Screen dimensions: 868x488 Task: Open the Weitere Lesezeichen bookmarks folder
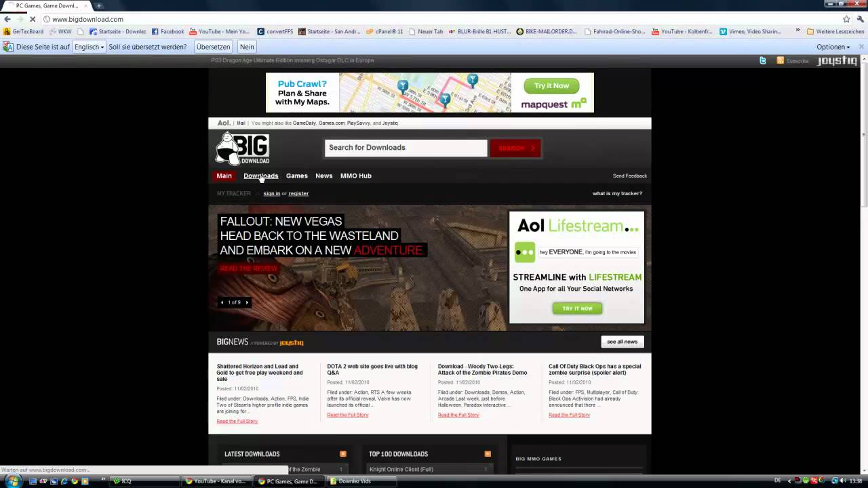835,31
